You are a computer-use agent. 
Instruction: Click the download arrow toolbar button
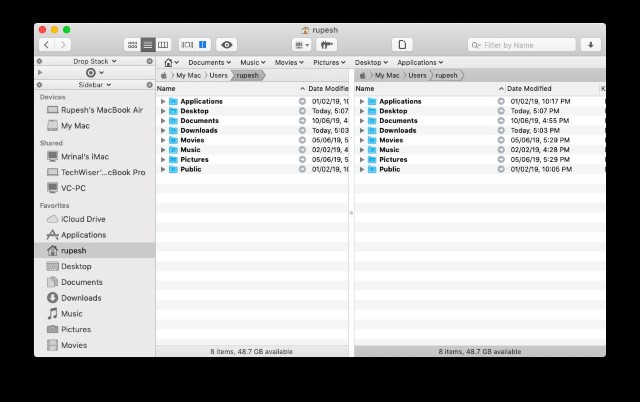pos(591,45)
